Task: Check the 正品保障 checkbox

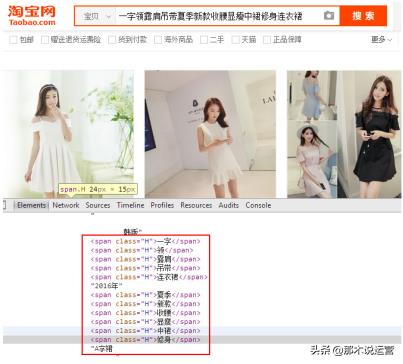Action: click(267, 40)
